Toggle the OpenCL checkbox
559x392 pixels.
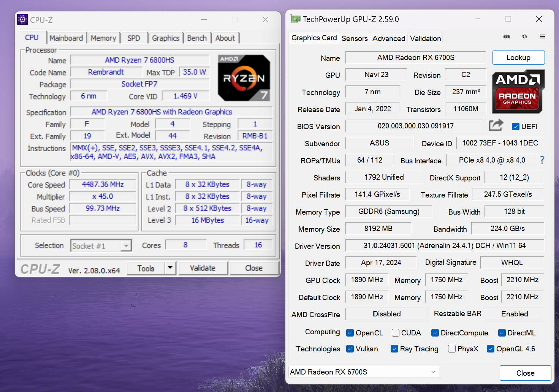coord(350,333)
